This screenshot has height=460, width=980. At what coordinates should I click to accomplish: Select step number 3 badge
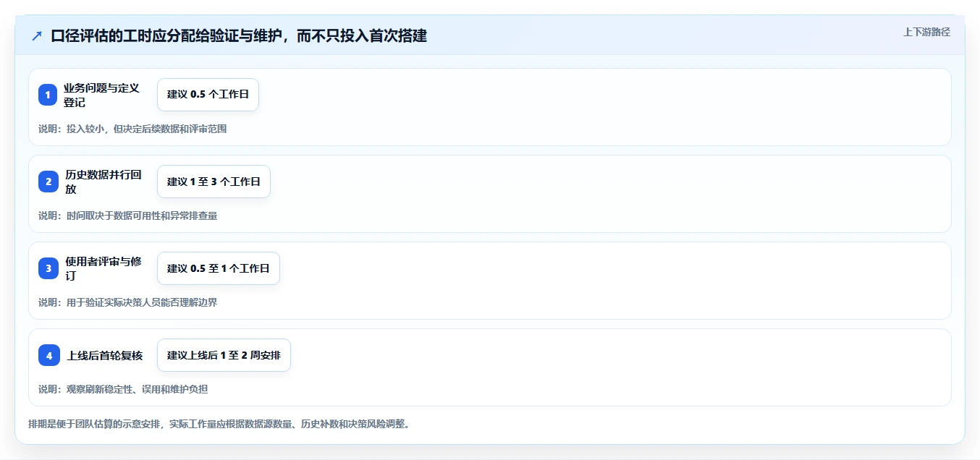tap(48, 268)
